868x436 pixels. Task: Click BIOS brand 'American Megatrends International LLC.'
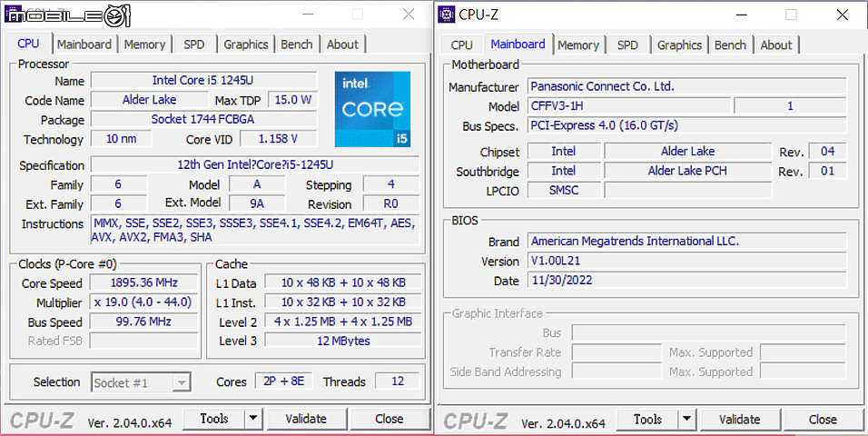[x=687, y=241]
